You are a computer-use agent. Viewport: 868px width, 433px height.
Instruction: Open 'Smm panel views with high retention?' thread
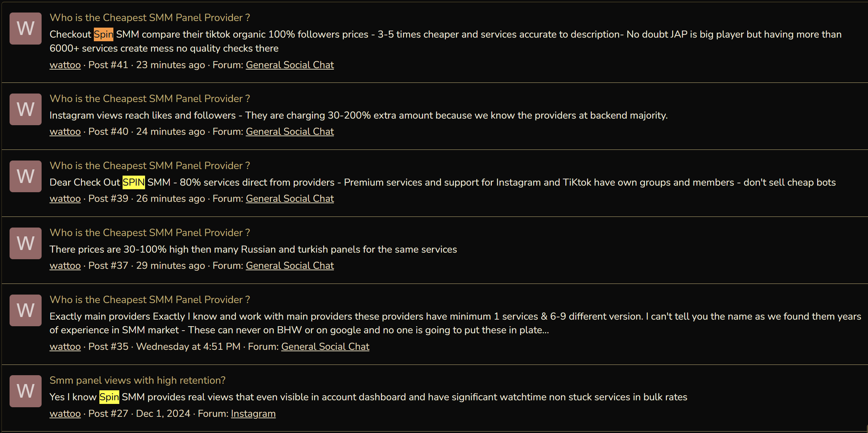pos(138,380)
